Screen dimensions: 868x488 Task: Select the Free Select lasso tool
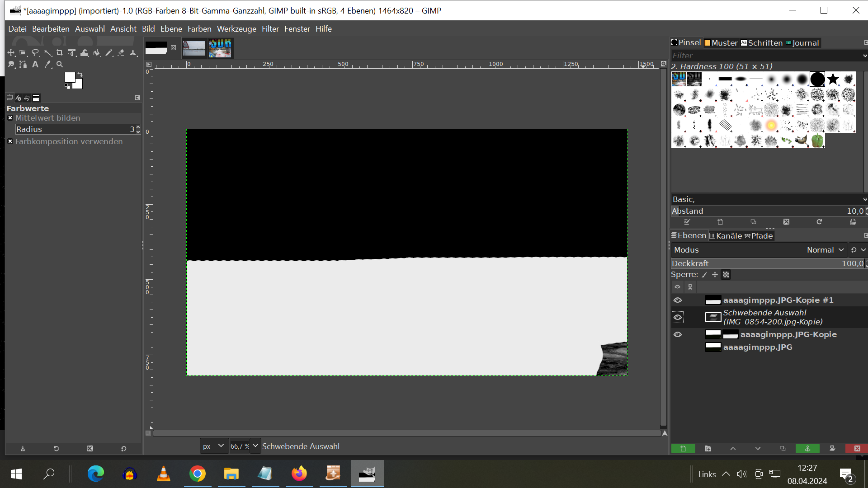tap(35, 53)
